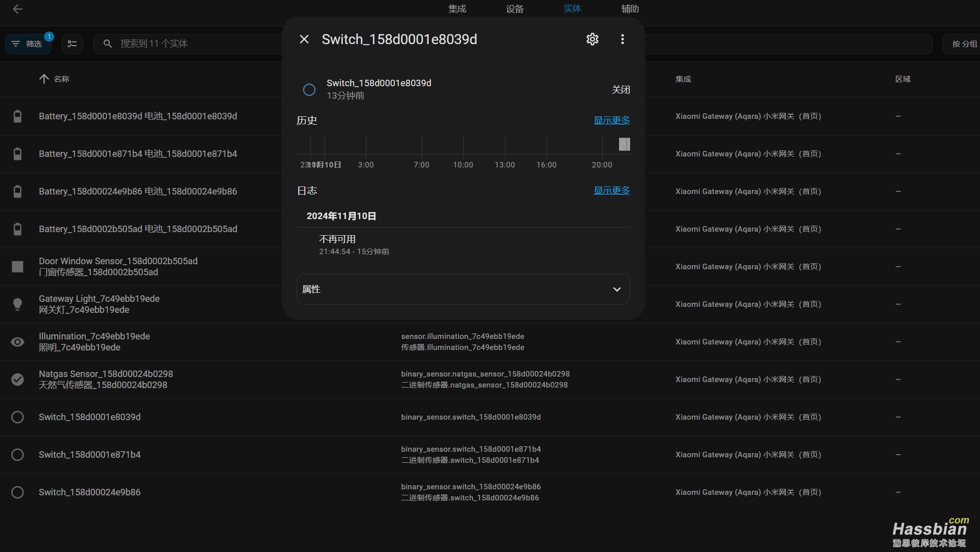980x552 pixels.
Task: Click circle icon of row Switch_158d00024e9b86
Action: [x=18, y=492]
